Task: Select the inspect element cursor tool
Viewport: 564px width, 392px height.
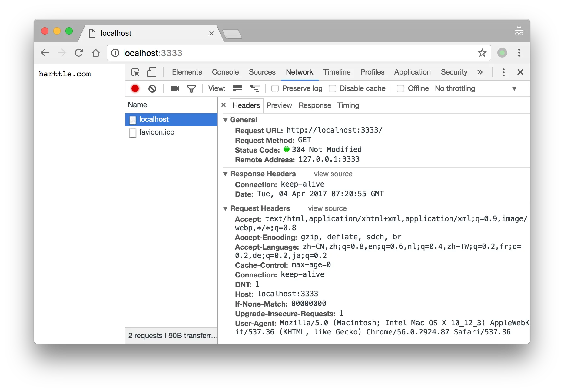Action: coord(135,72)
